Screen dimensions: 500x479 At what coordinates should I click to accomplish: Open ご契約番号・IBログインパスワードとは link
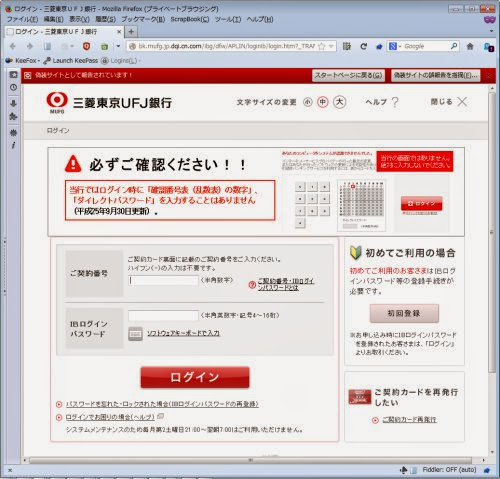tap(286, 284)
